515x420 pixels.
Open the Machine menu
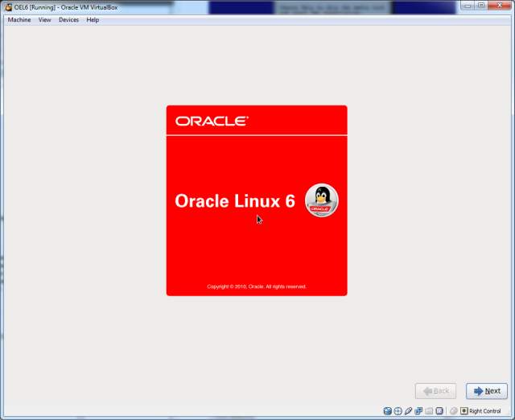tap(19, 20)
